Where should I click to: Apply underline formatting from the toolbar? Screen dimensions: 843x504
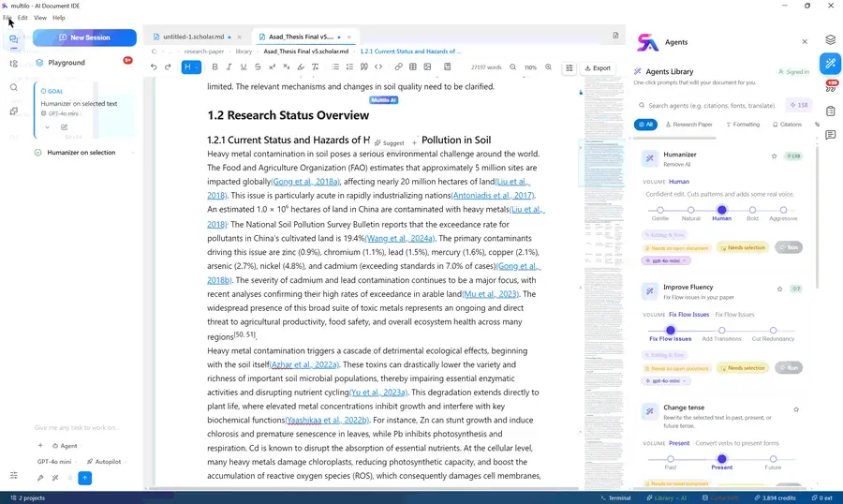(244, 67)
